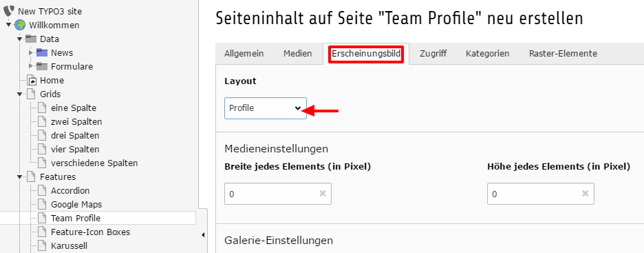644x253 pixels.
Task: Open the Layout dropdown
Action: point(266,108)
